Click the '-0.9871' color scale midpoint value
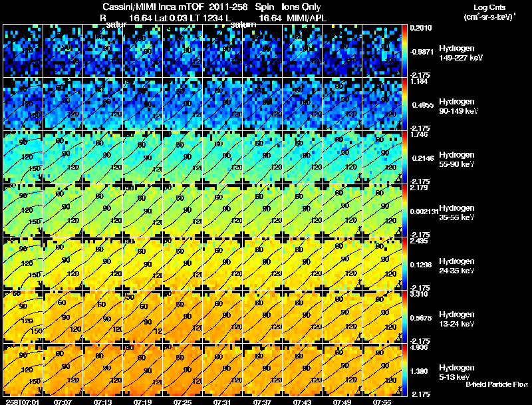This screenshot has width=532, height=405. 422,52
